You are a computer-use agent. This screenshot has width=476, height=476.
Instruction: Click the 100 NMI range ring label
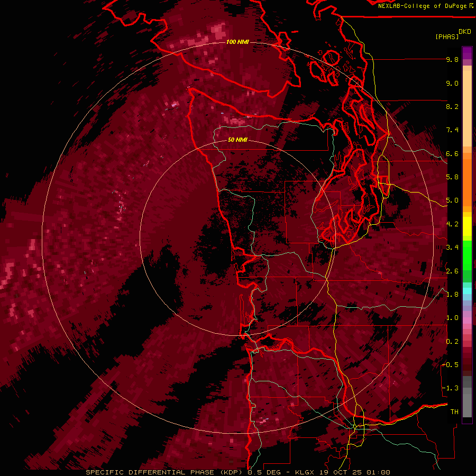(x=237, y=42)
